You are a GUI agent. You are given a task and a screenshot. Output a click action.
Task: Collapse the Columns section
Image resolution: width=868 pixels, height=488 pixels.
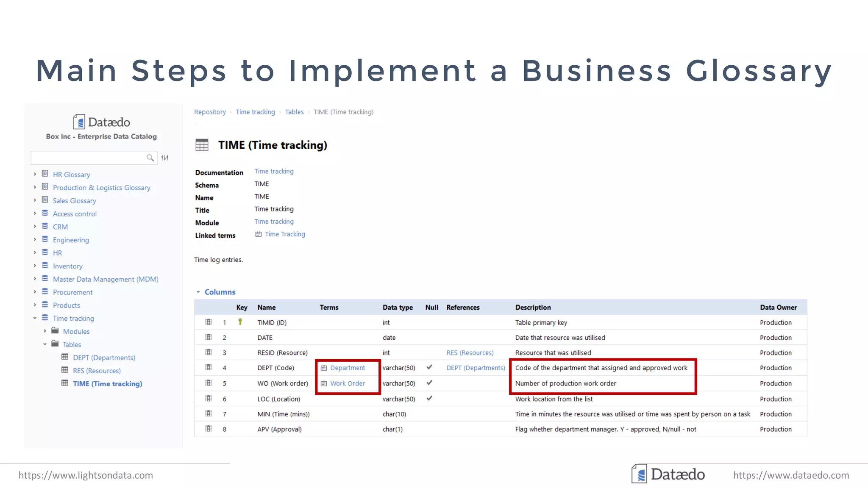198,292
